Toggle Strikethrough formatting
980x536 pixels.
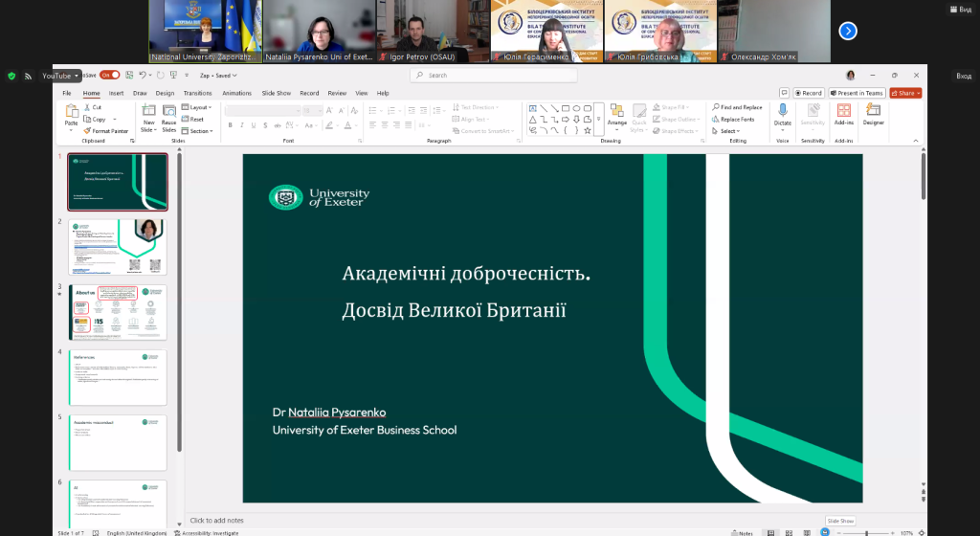278,125
